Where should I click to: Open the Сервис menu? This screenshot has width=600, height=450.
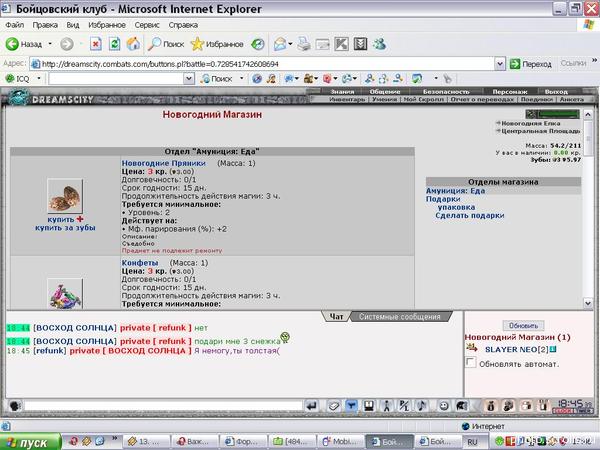pyautogui.click(x=147, y=25)
